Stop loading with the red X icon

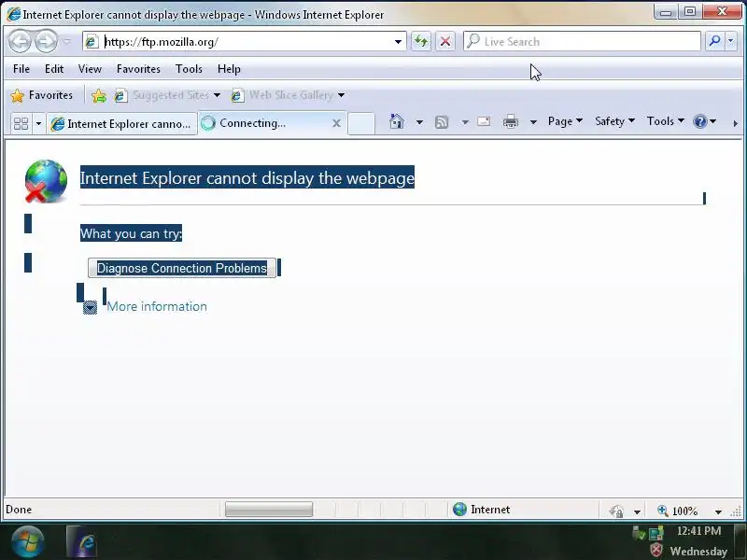tap(445, 41)
